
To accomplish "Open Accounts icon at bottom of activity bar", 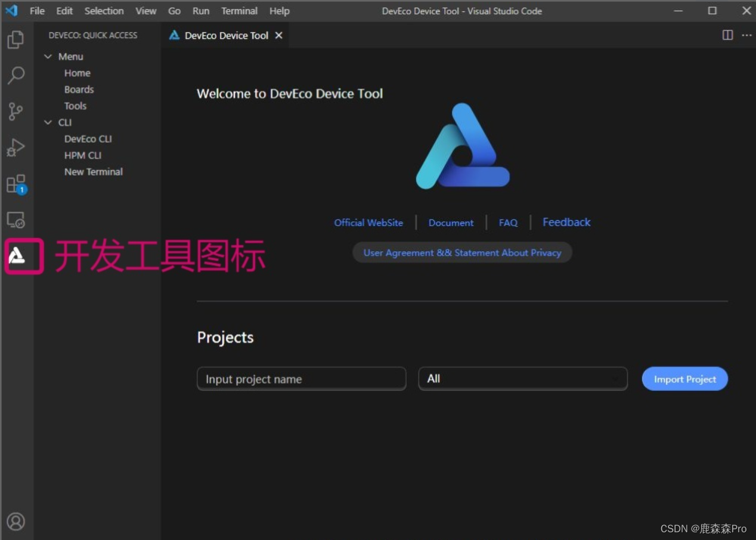I will [16, 521].
